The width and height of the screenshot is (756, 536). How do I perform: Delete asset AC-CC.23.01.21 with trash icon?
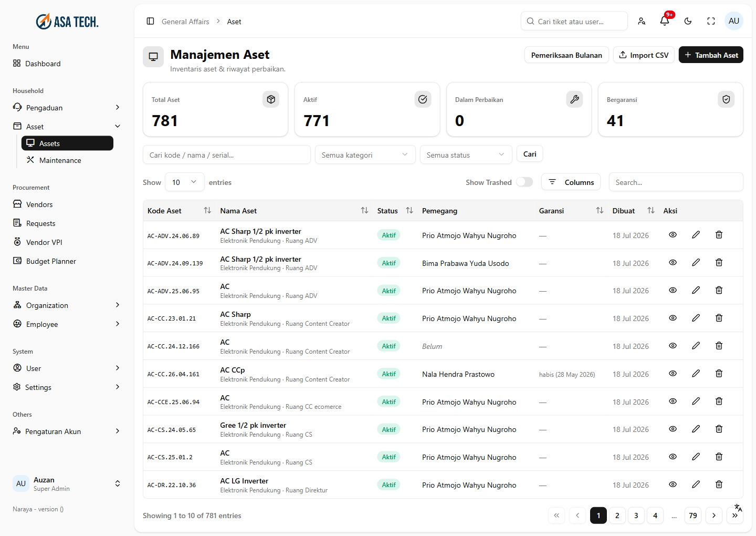[x=719, y=318]
